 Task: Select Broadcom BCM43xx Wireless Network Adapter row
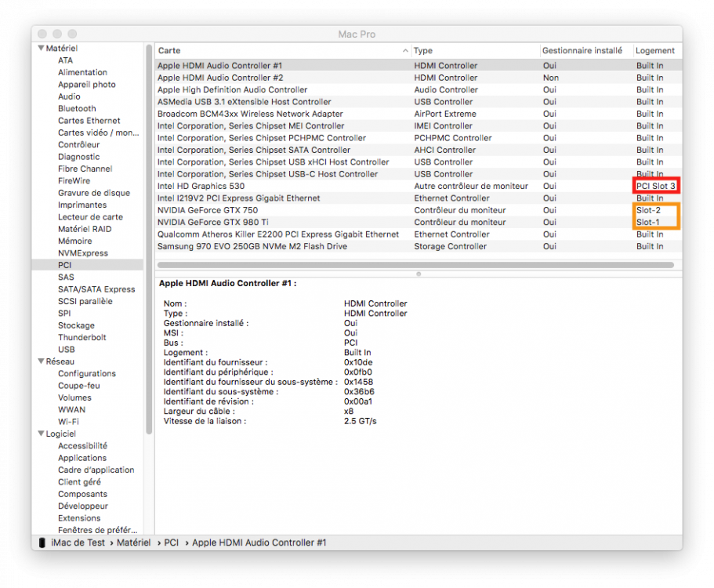click(x=419, y=114)
